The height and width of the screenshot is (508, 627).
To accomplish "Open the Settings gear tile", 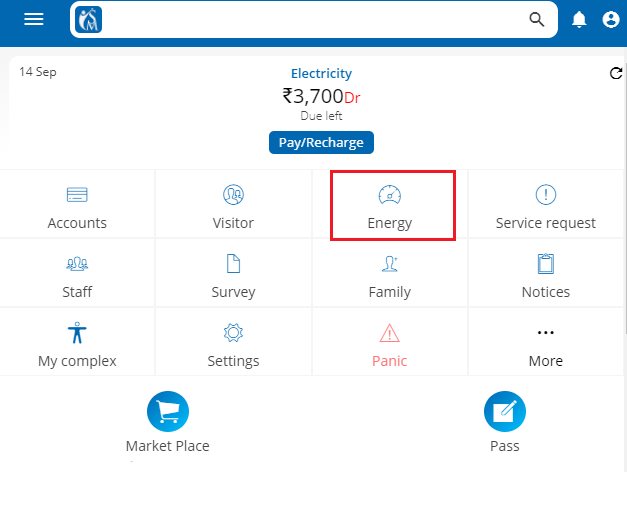I will point(233,342).
